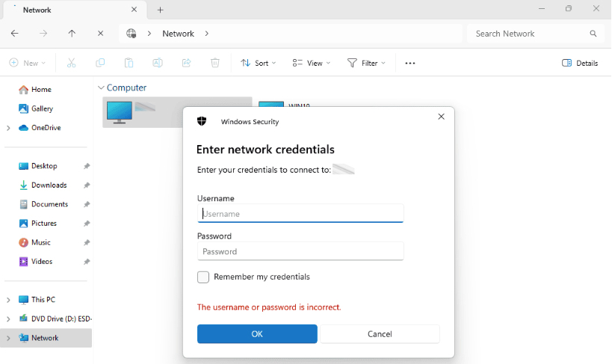Close the Network tab
The width and height of the screenshot is (612, 364).
point(135,10)
